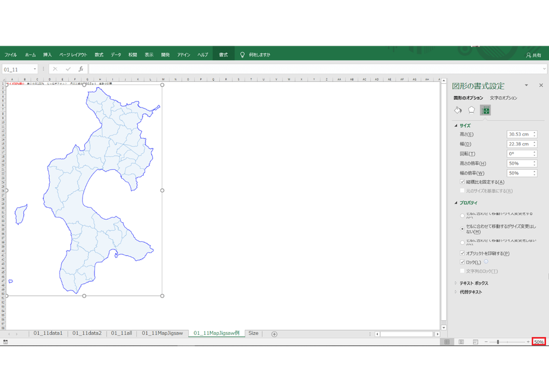This screenshot has height=392, width=549.
Task: Select the radio option labeled (S) 移動やサイズ変更をする
Action: pyautogui.click(x=462, y=215)
